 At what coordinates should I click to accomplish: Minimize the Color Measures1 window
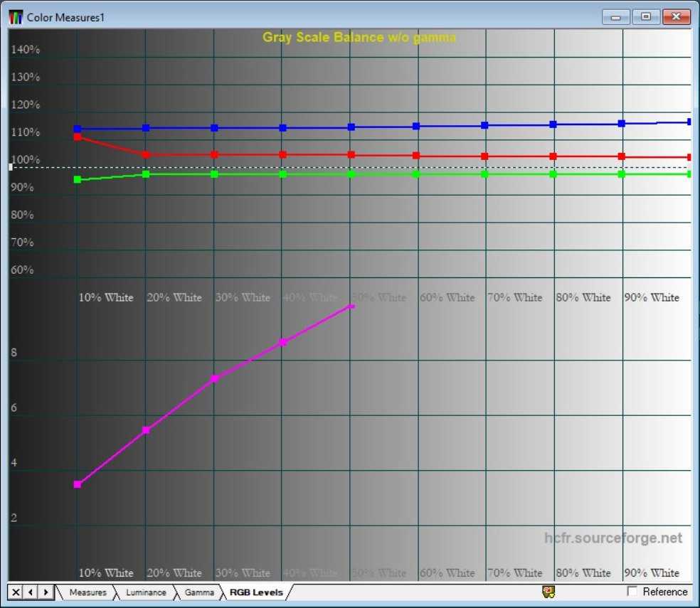click(x=616, y=16)
